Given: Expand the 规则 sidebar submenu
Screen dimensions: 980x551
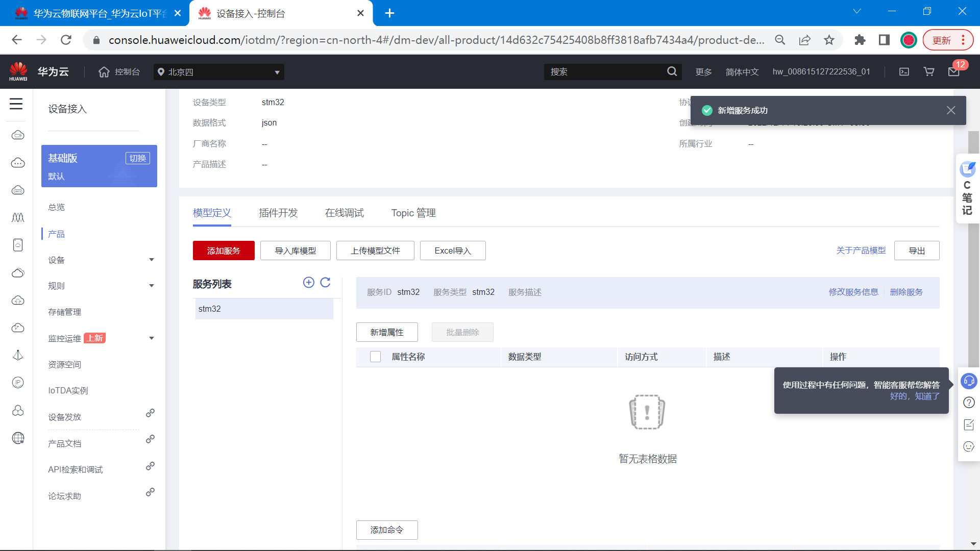Looking at the screenshot, I should click(x=151, y=286).
